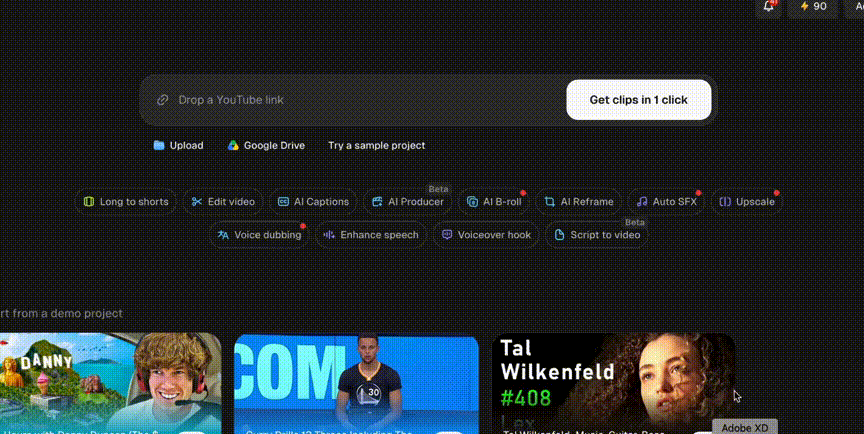Click the Adobe XD tooltip label
Image resolution: width=864 pixels, height=434 pixels.
click(745, 427)
